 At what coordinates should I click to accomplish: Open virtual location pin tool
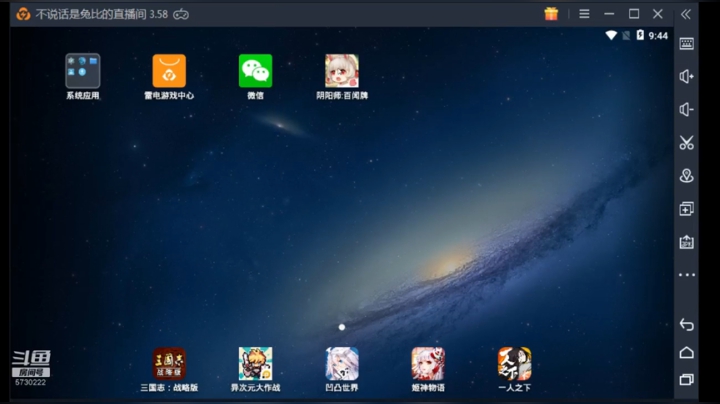point(686,175)
